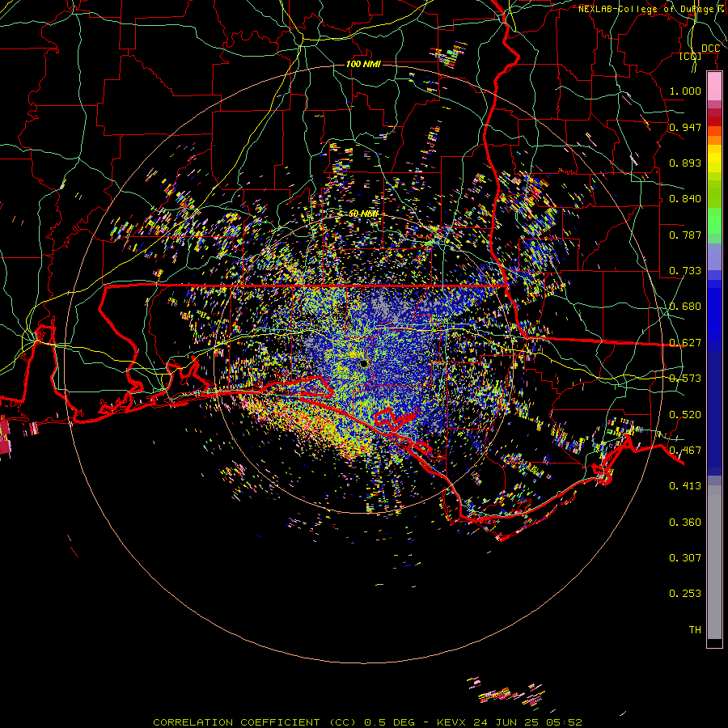728x728 pixels.
Task: Select the 1.000 value on the color scale
Action: click(685, 91)
